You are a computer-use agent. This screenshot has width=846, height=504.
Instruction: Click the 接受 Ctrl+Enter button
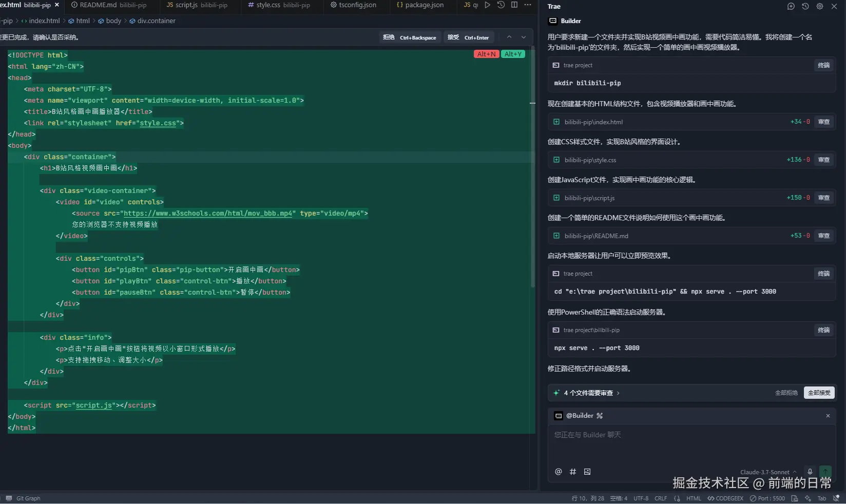pyautogui.click(x=468, y=37)
